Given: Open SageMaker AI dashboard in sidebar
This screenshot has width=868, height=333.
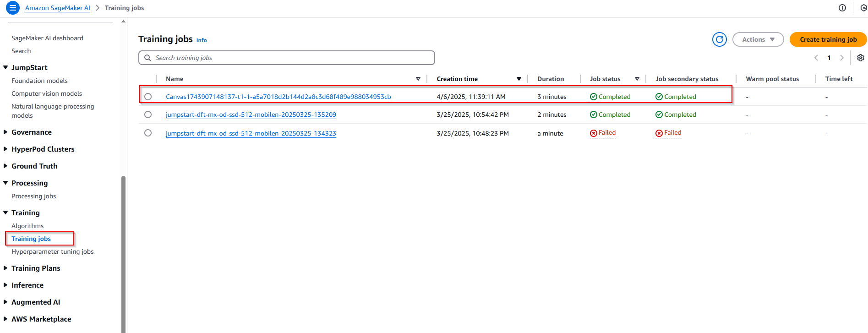Looking at the screenshot, I should click(47, 38).
